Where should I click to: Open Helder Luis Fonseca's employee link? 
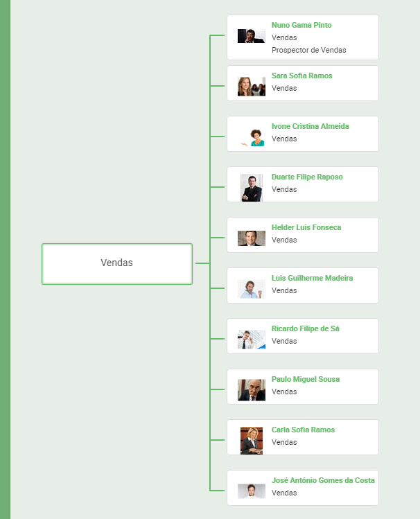pos(306,227)
